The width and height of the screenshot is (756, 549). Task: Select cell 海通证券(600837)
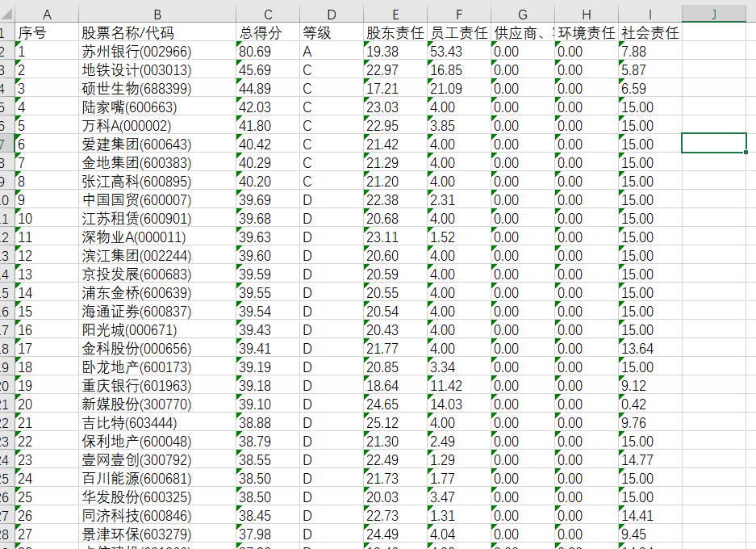tap(157, 311)
